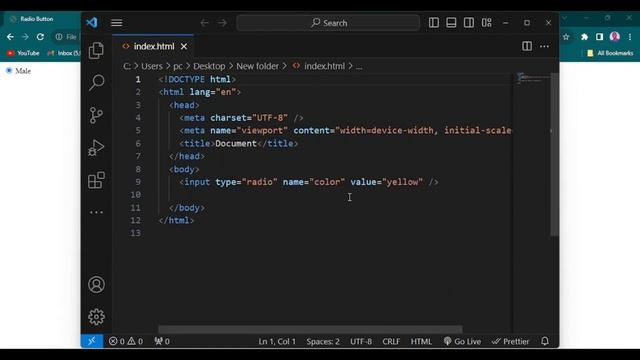Open the Inbox bookmark in browser
The height and width of the screenshot is (360, 640).
tap(63, 53)
